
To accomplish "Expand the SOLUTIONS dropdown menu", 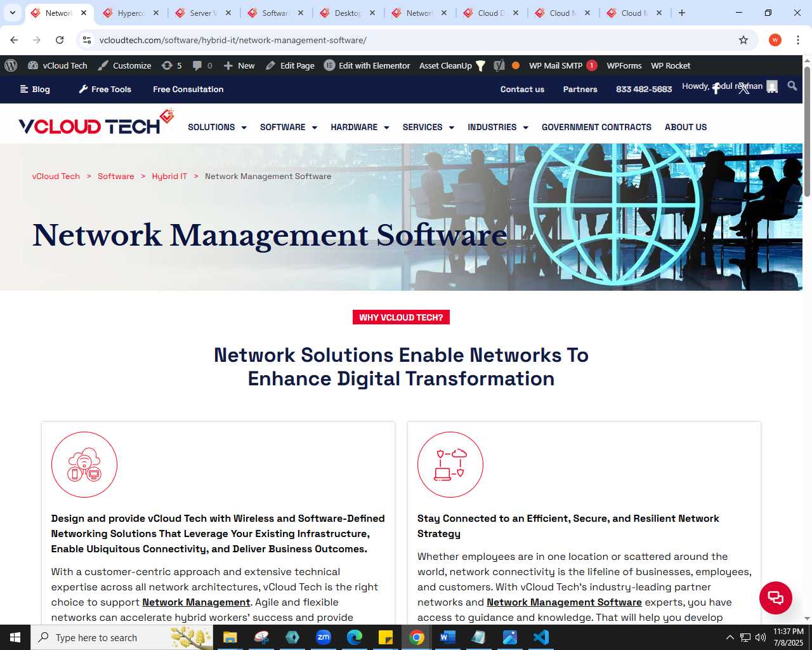I will pos(217,127).
